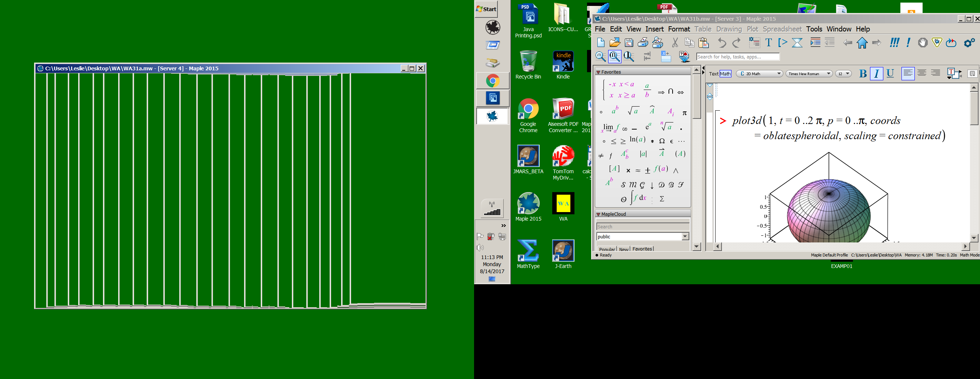Align text left

point(908,73)
